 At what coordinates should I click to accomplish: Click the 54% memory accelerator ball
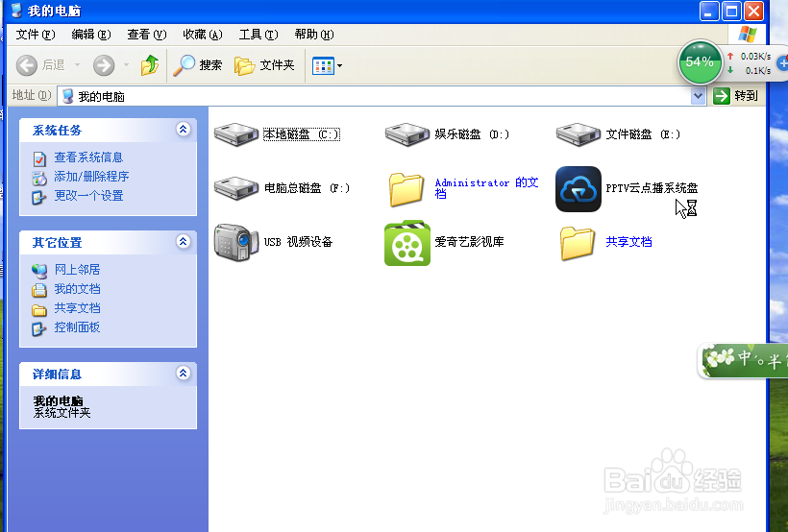[x=700, y=61]
